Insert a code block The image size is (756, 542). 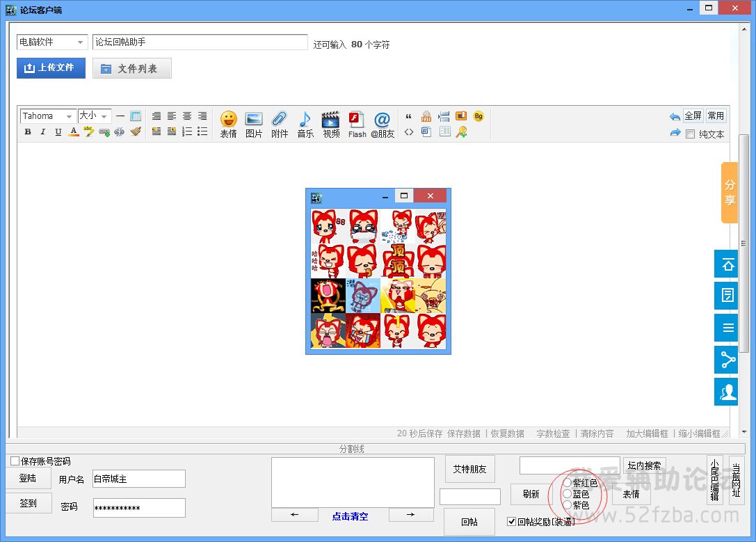click(x=409, y=131)
